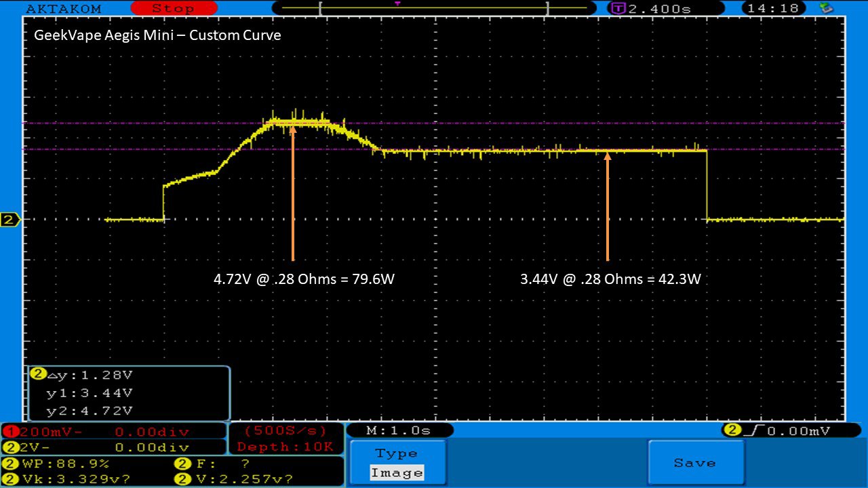
Task: Select the 500S/s Depth:10K acquisition box
Action: tap(285, 439)
